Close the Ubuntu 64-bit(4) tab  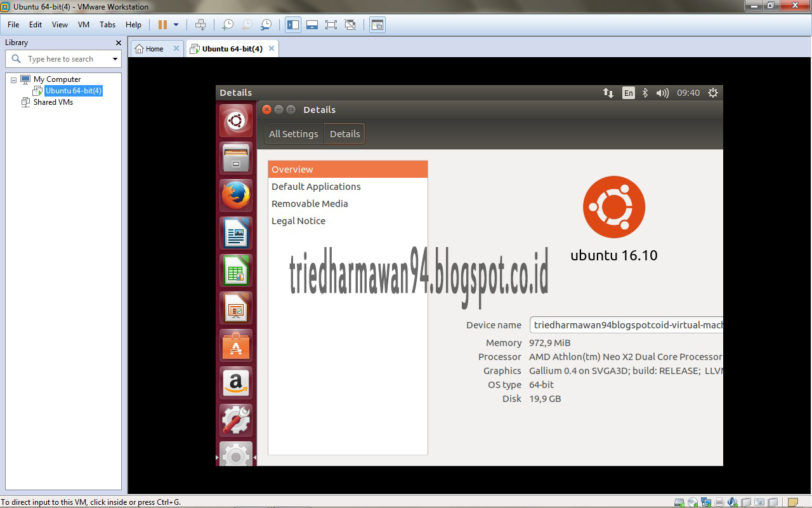pos(272,48)
